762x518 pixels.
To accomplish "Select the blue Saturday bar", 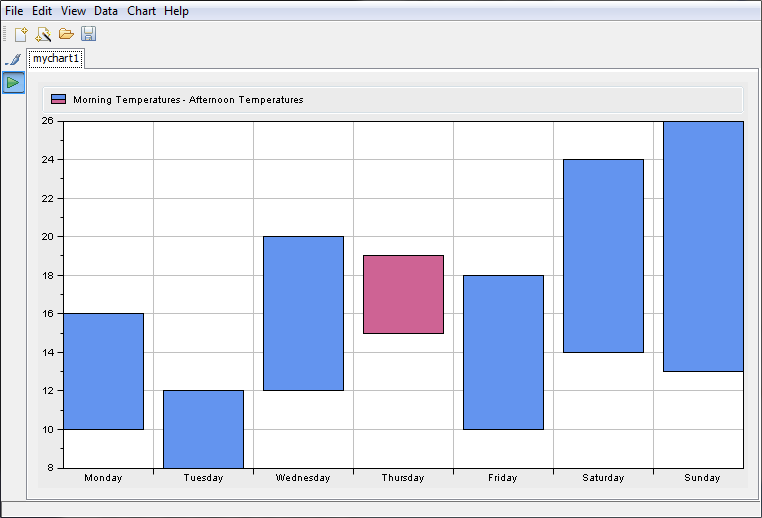I will pos(603,256).
